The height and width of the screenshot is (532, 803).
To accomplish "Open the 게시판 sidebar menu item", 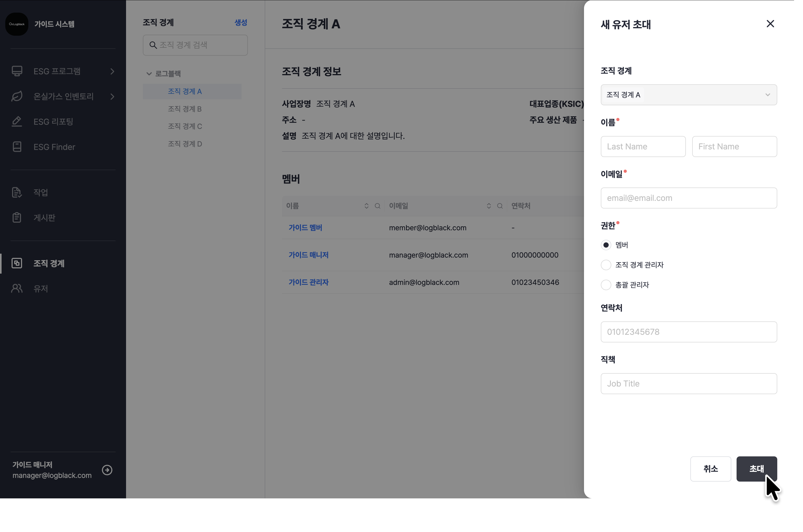I will click(x=44, y=217).
